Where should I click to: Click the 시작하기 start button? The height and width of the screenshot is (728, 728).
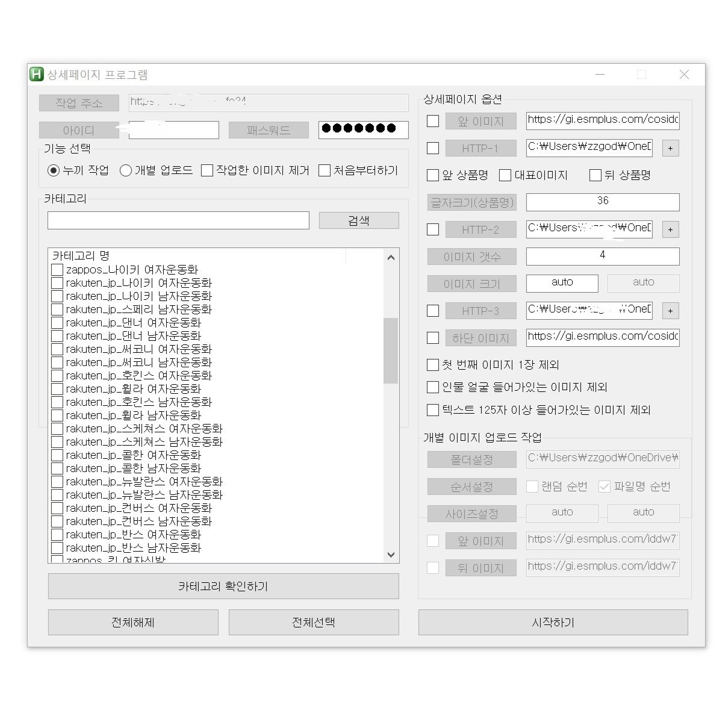553,622
